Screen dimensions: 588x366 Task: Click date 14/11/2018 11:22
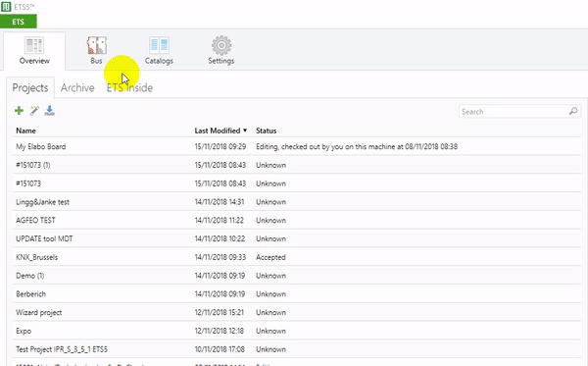point(219,220)
